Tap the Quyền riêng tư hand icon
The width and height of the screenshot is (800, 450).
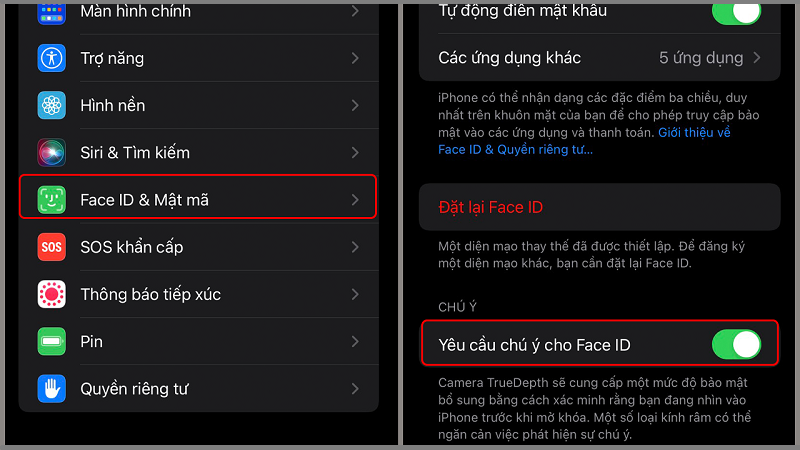pos(52,389)
